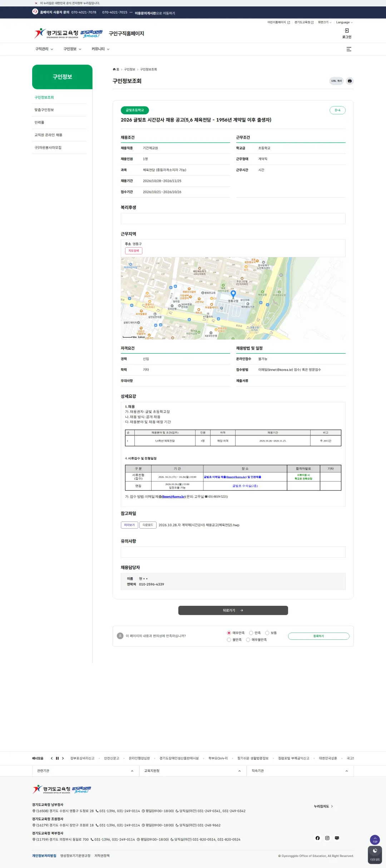Click the printer icon next to URL copy
386x868 pixels.
pos(350,81)
